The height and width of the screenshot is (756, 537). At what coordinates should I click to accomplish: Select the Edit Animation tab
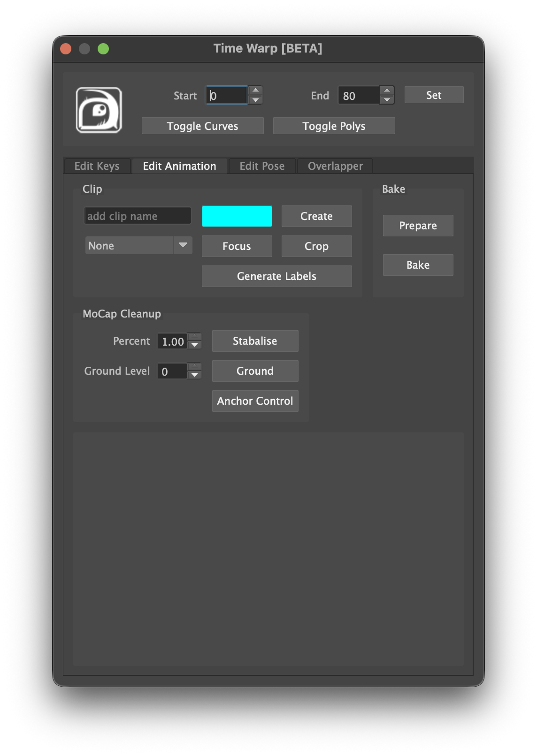point(179,166)
